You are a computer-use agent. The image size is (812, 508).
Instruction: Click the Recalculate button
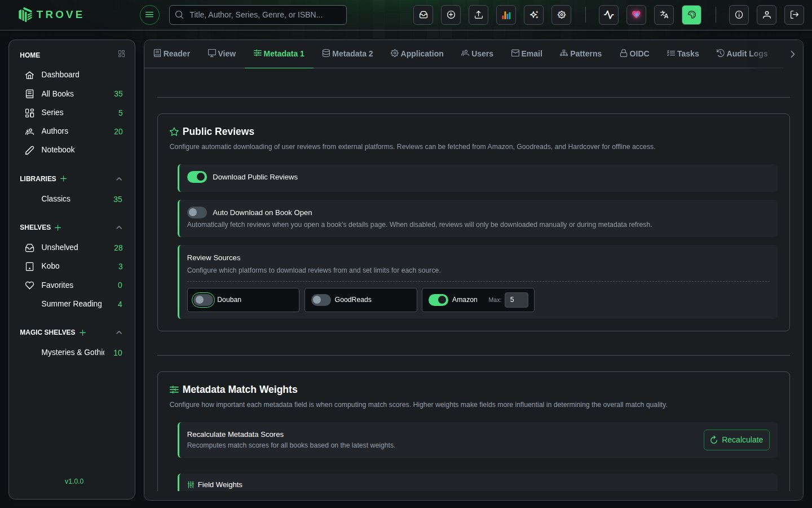tap(736, 440)
